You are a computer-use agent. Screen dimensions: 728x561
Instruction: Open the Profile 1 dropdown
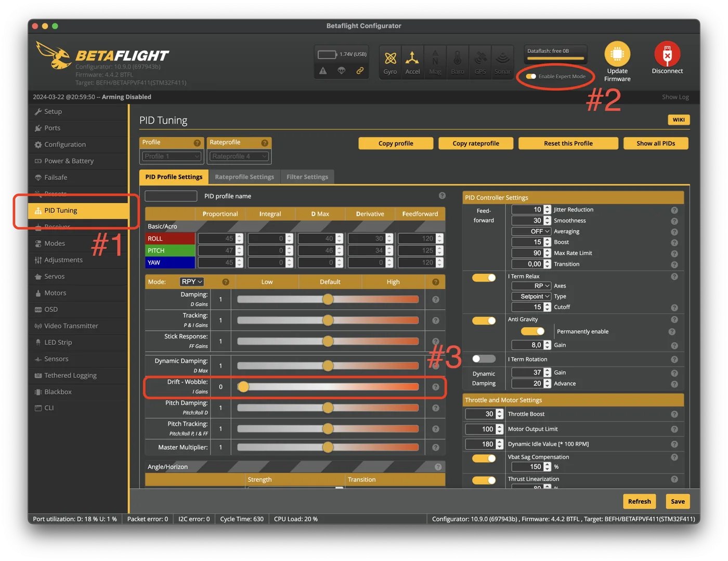pyautogui.click(x=172, y=156)
